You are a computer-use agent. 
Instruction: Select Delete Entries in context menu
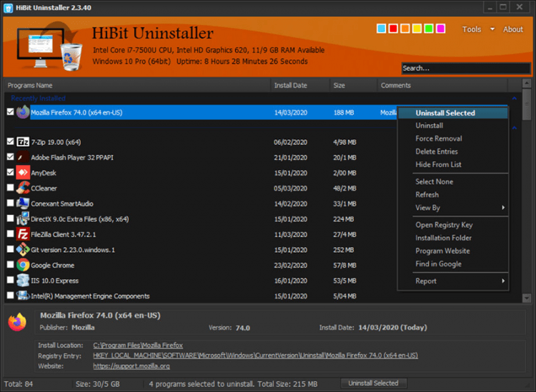(x=453, y=151)
